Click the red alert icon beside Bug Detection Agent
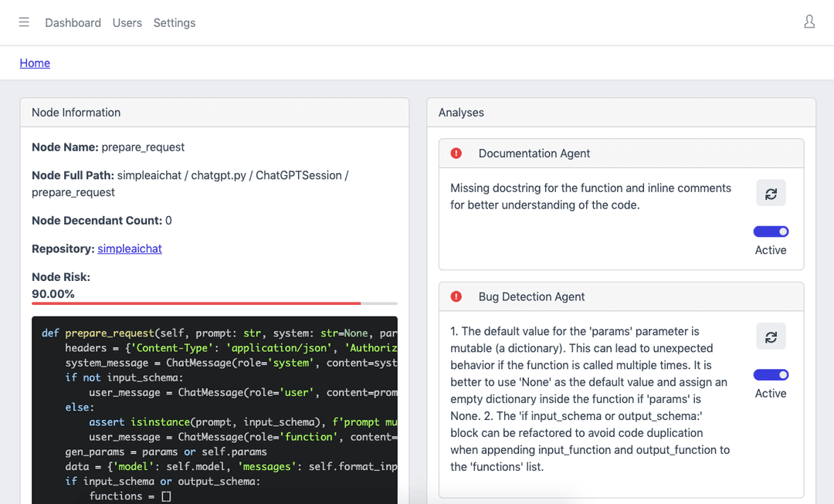 [x=456, y=297]
